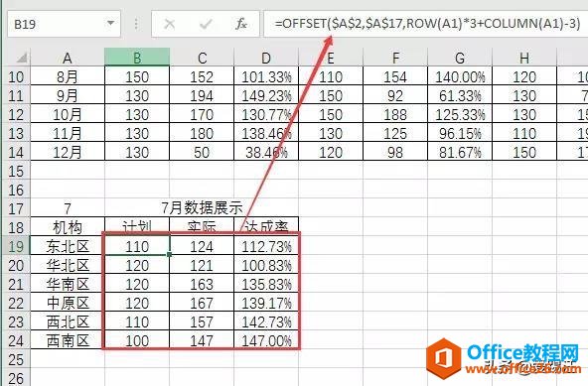
Task: Click cell with value 167
Action: pos(202,303)
